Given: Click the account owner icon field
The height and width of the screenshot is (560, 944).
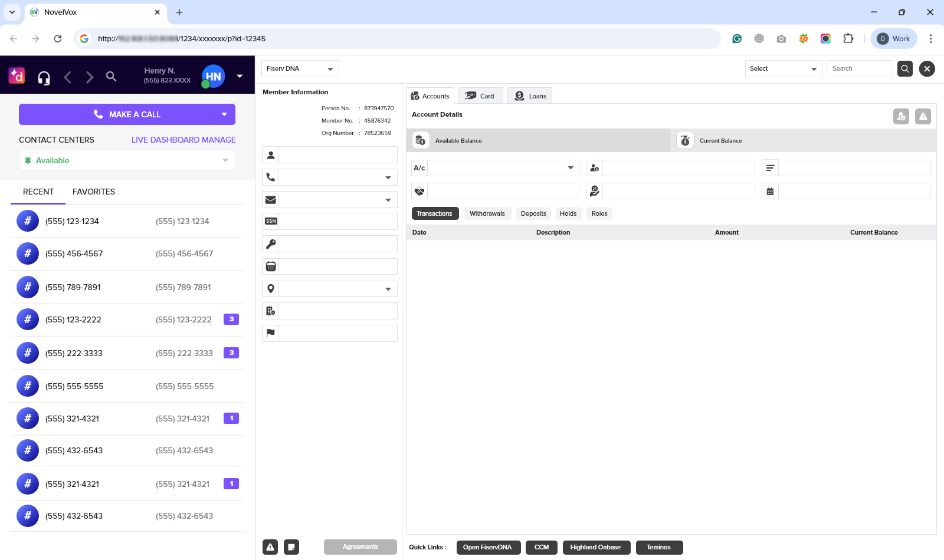Looking at the screenshot, I should click(678, 168).
